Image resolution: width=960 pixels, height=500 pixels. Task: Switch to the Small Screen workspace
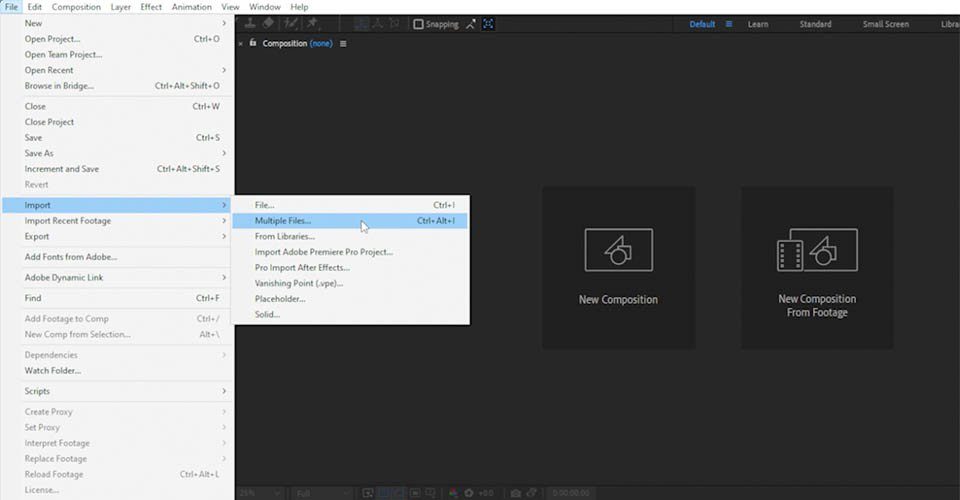point(885,24)
